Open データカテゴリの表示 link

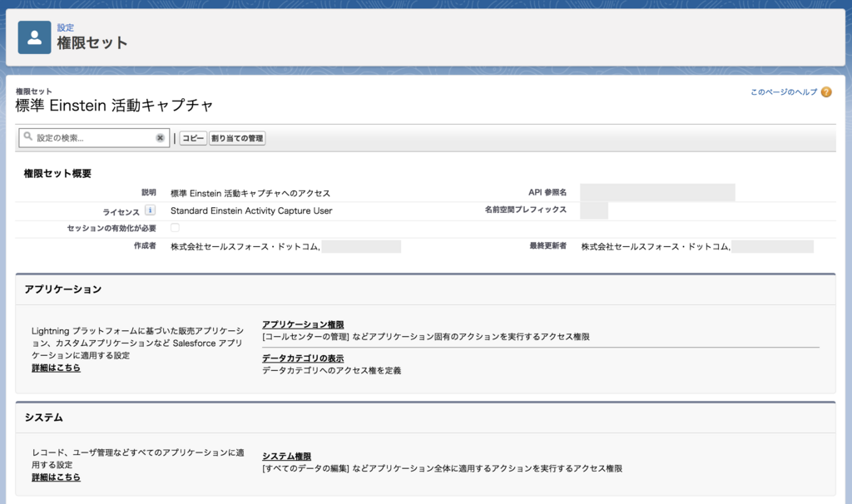(303, 358)
